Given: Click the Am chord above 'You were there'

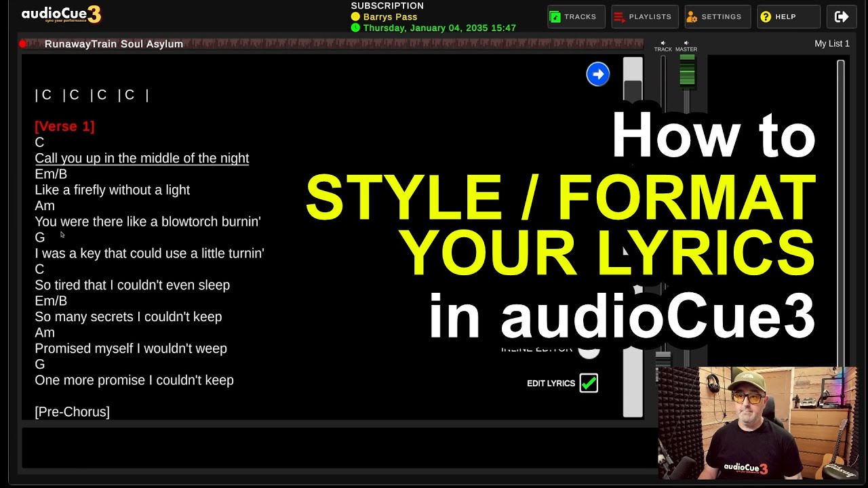Looking at the screenshot, I should click(x=45, y=205).
